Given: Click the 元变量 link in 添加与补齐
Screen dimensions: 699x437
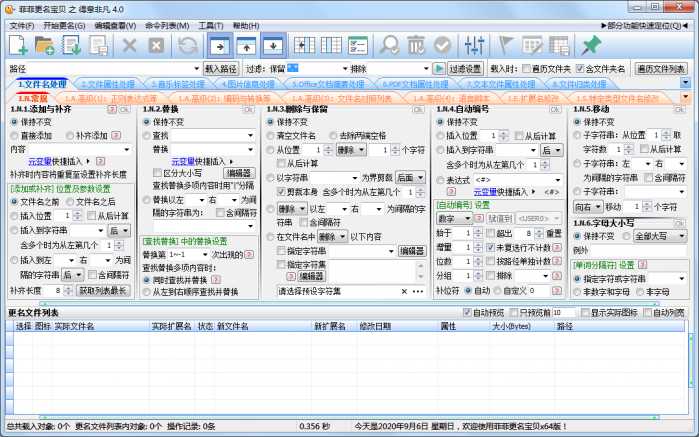Looking at the screenshot, I should pos(40,161).
